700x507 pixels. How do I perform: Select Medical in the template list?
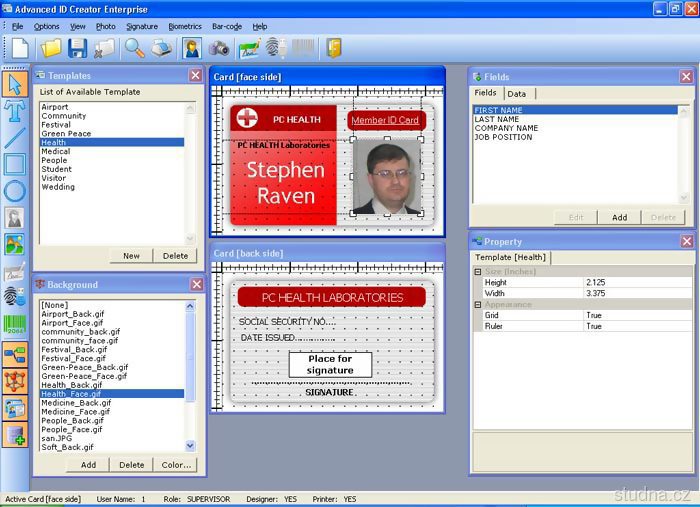[x=55, y=151]
